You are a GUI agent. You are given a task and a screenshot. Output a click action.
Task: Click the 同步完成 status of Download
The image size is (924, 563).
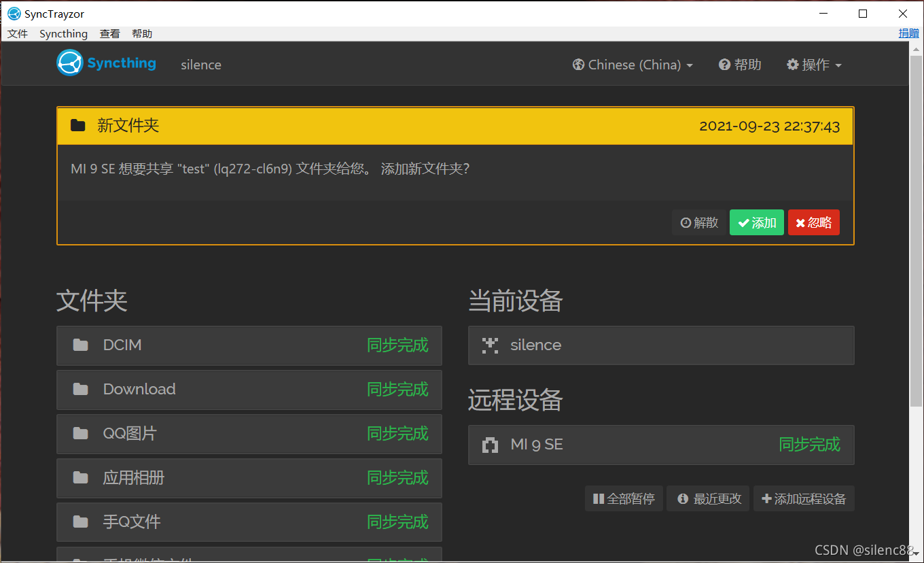point(397,390)
